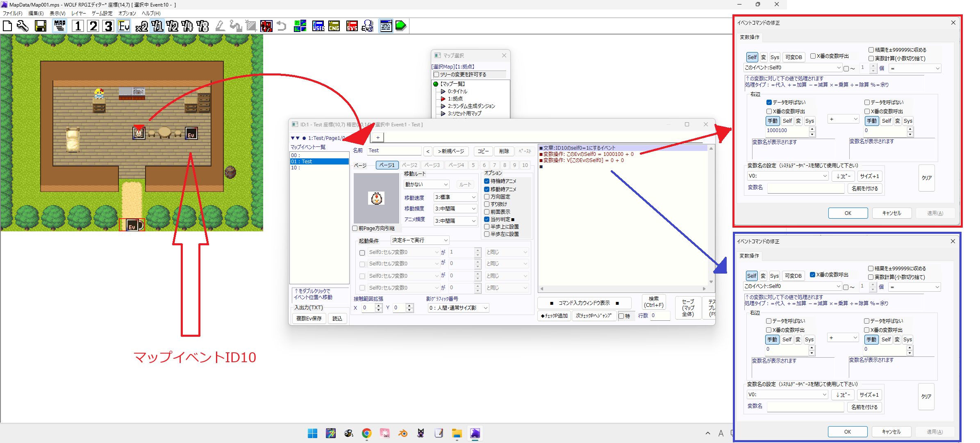980x443 pixels.
Task: Open the ゲーム設定 menu
Action: coord(102,14)
